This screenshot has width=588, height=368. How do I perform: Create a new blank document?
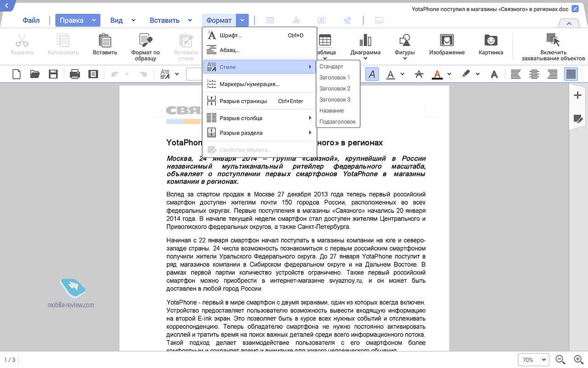point(17,74)
